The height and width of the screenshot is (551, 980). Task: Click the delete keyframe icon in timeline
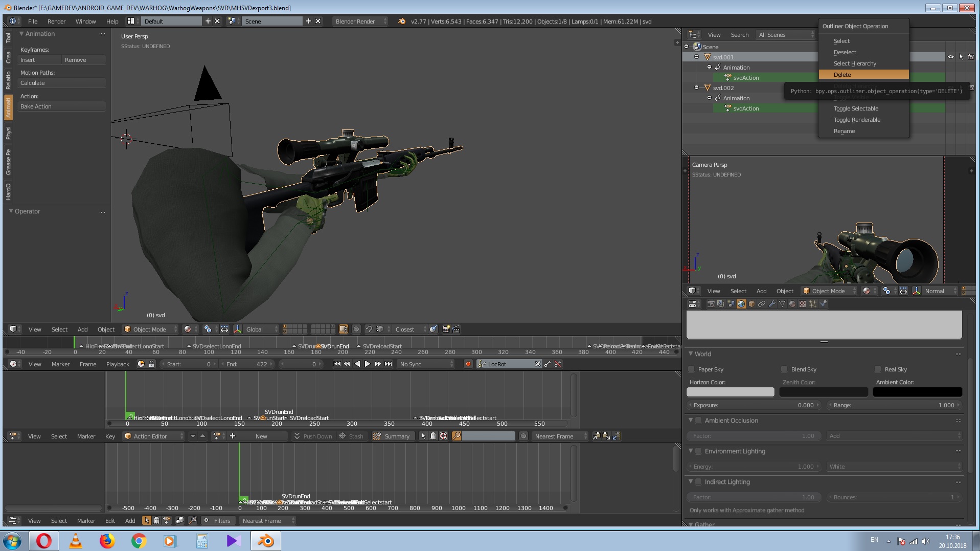(x=558, y=364)
